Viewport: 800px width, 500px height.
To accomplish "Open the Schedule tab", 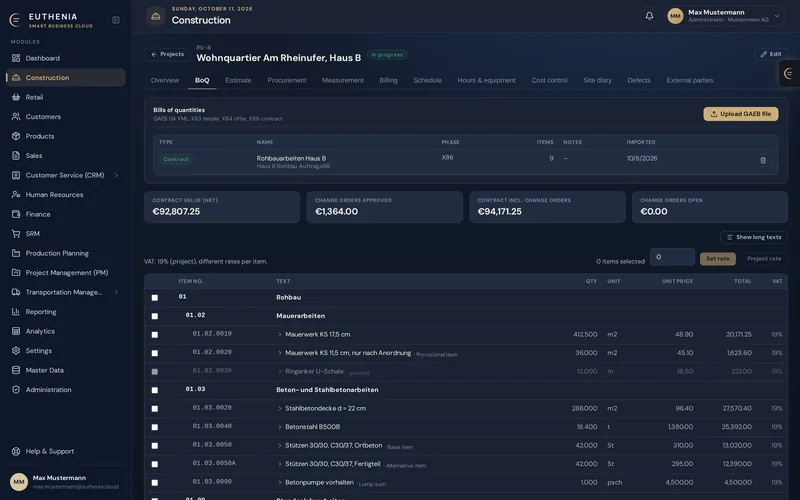I will click(x=428, y=80).
